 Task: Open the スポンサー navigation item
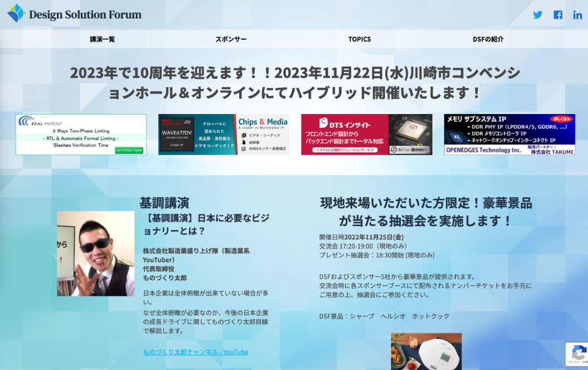(x=230, y=39)
